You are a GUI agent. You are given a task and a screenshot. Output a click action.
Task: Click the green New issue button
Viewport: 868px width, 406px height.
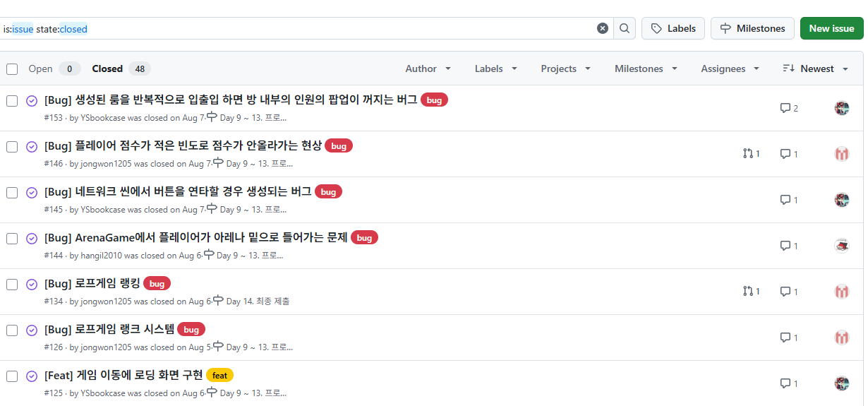[x=831, y=28]
